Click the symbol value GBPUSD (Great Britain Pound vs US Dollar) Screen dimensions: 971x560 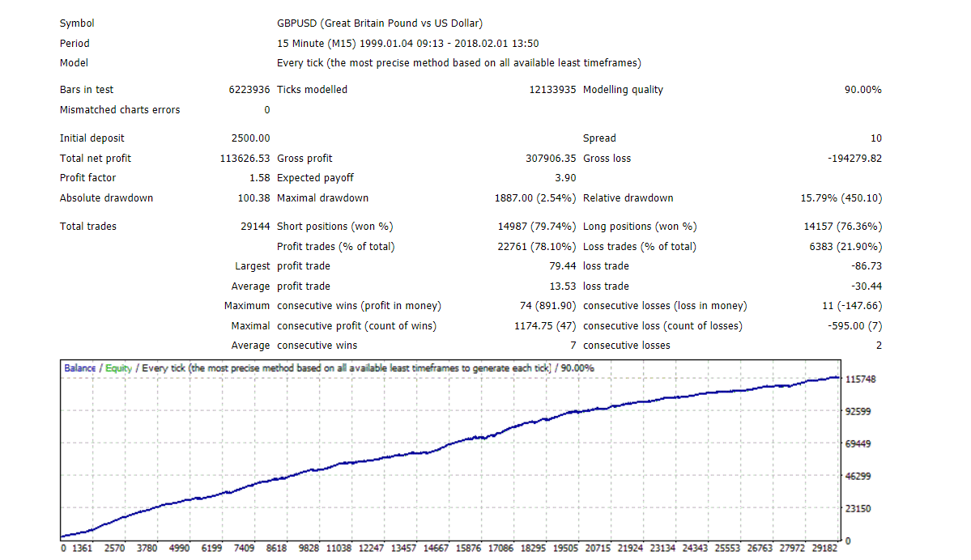tap(380, 23)
